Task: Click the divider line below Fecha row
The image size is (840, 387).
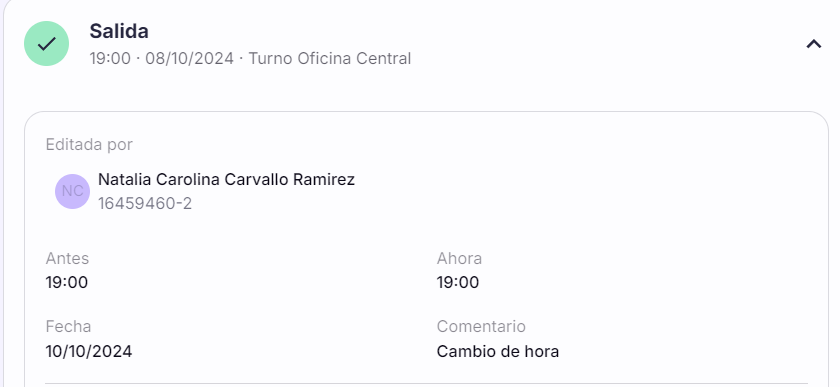Action: (x=426, y=383)
